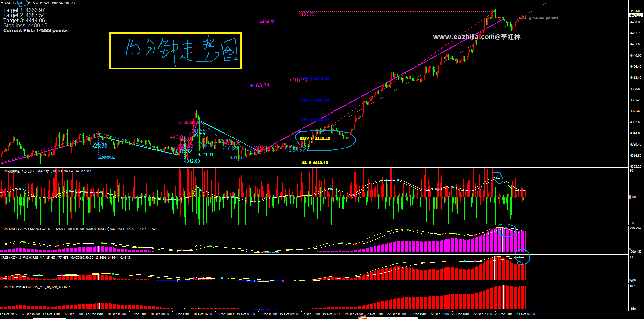Click the 4344.00 price axis value
Image resolution: width=644 pixels, height=319 pixels.
[636, 133]
